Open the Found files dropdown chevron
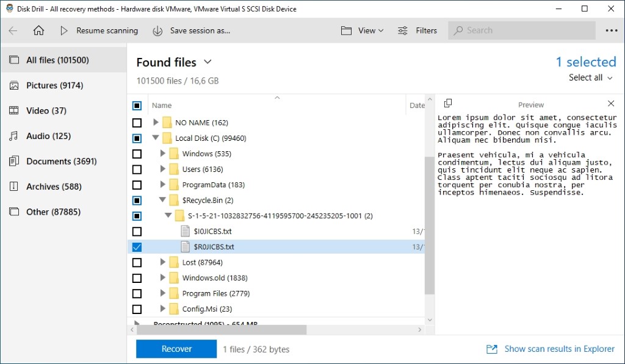The image size is (625, 364). tap(208, 62)
